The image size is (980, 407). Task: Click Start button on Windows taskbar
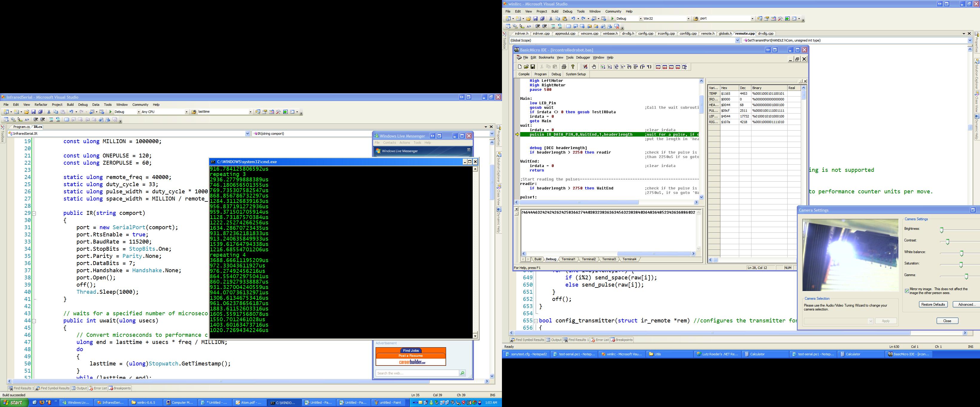(x=14, y=403)
